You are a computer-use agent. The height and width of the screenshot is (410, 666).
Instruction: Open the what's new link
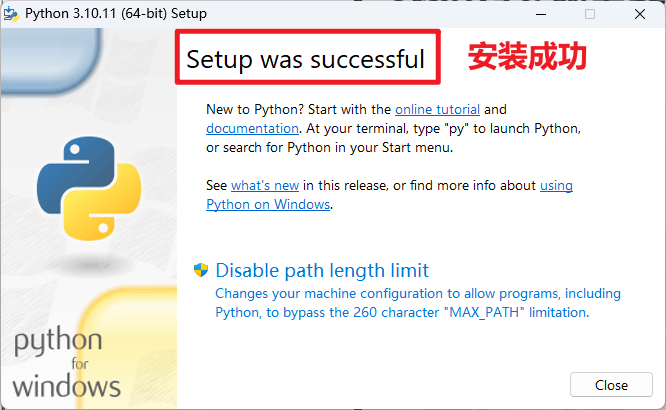[265, 186]
